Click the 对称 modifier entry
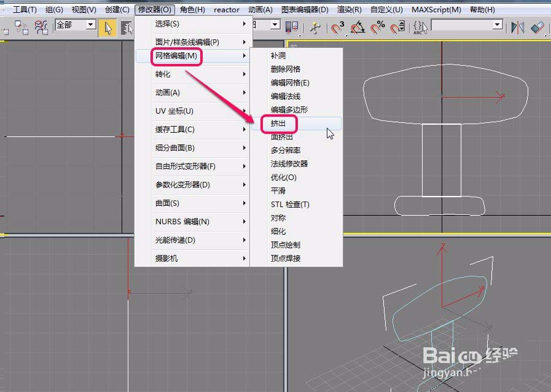Screen dimensions: 551x392 (278, 218)
